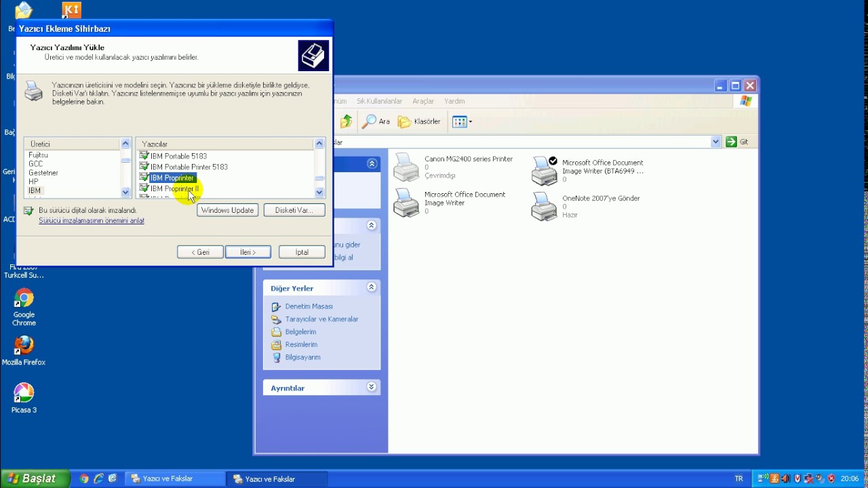Open Bilgisayarım link
The image size is (868, 488).
pyautogui.click(x=302, y=357)
